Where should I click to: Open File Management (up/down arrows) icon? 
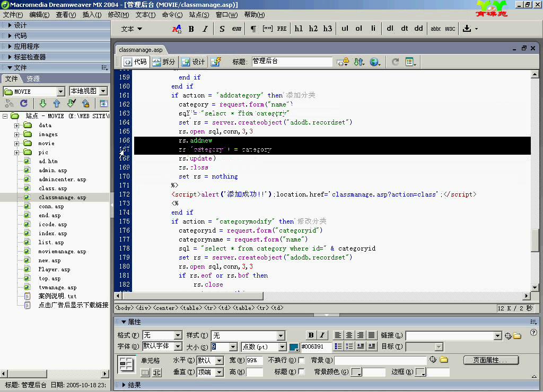pos(359,62)
